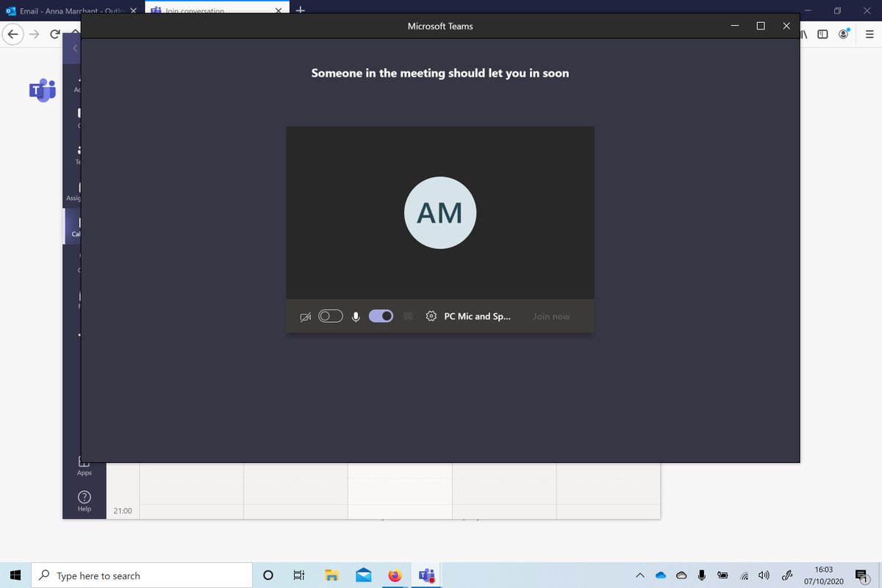The image size is (882, 588).
Task: Open the Mail app from the taskbar
Action: (363, 576)
